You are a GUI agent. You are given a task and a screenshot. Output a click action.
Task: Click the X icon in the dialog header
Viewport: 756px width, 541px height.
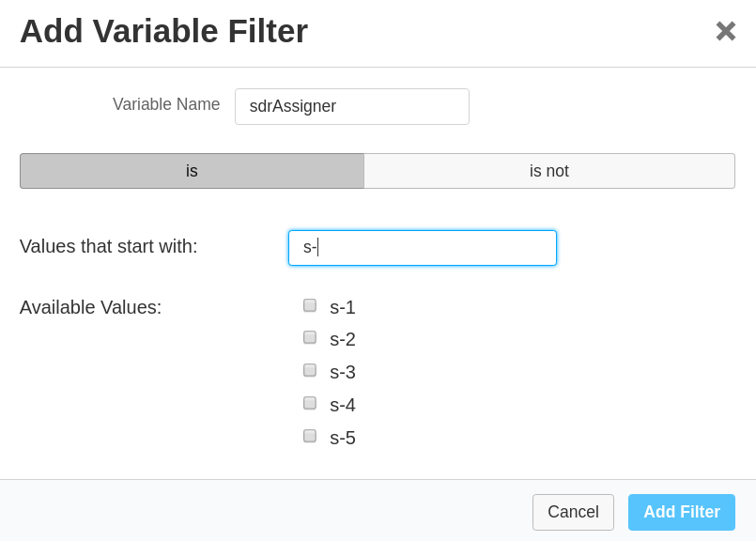pyautogui.click(x=724, y=31)
